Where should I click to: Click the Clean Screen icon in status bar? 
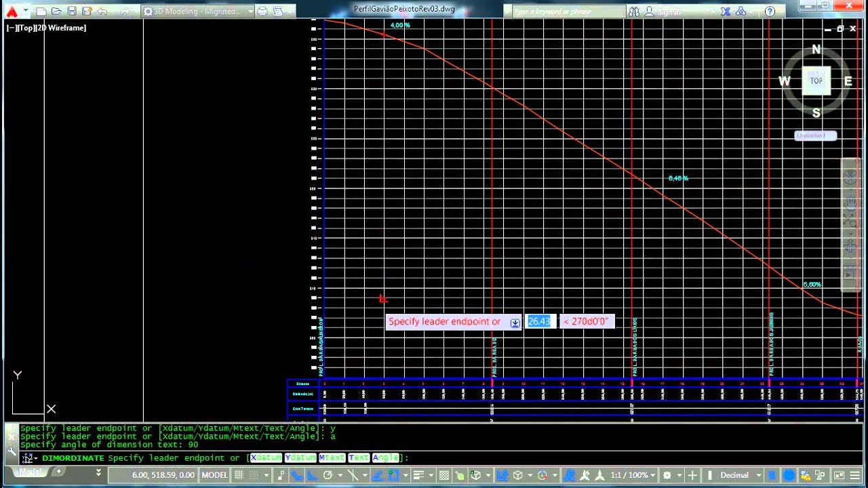[x=839, y=475]
